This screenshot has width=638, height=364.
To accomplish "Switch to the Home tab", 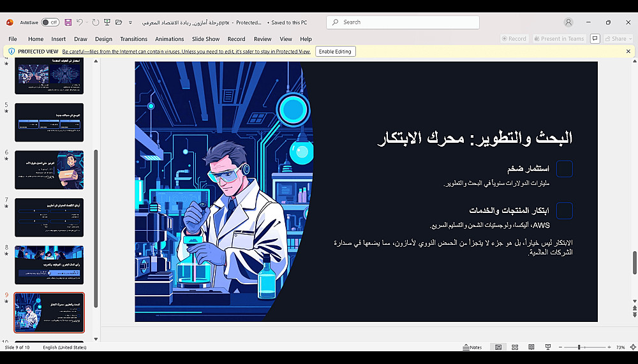I will pyautogui.click(x=36, y=39).
